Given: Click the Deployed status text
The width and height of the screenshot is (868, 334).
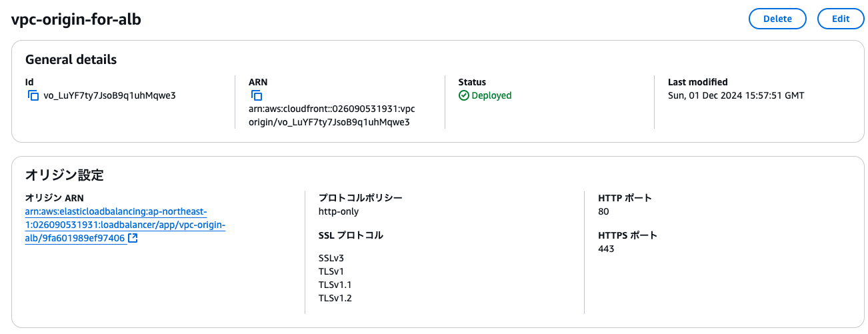Looking at the screenshot, I should [x=491, y=95].
